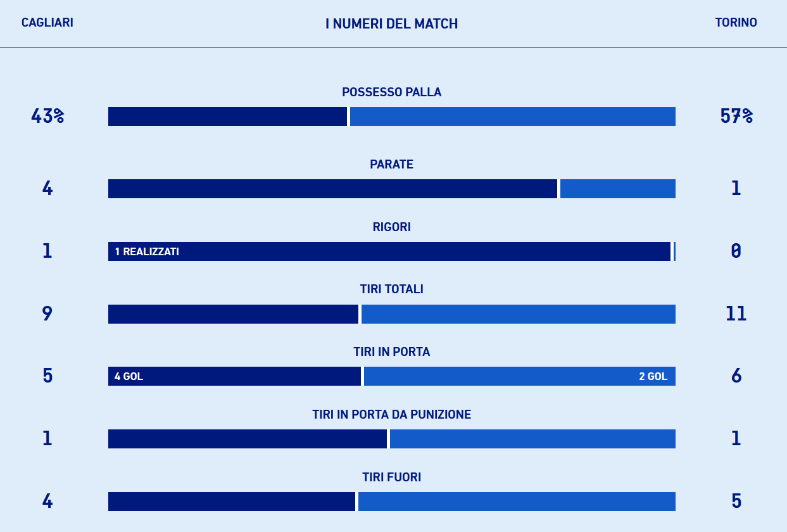Click the TIRI FUORI stat label

pos(391,478)
